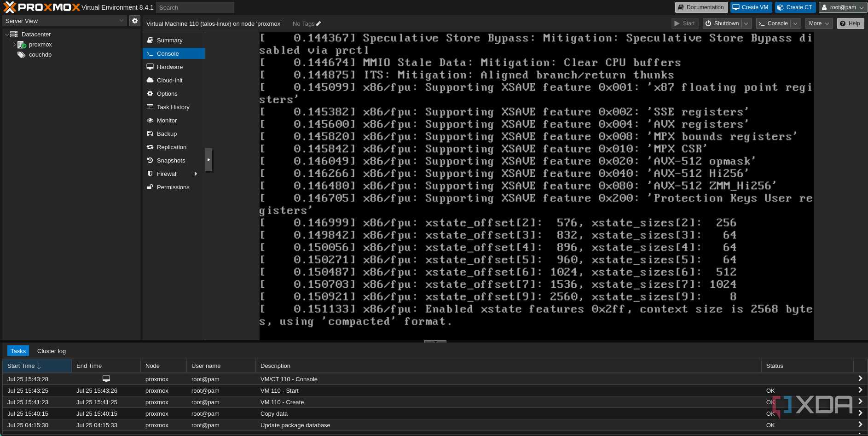Sort by Start Time column

37,366
